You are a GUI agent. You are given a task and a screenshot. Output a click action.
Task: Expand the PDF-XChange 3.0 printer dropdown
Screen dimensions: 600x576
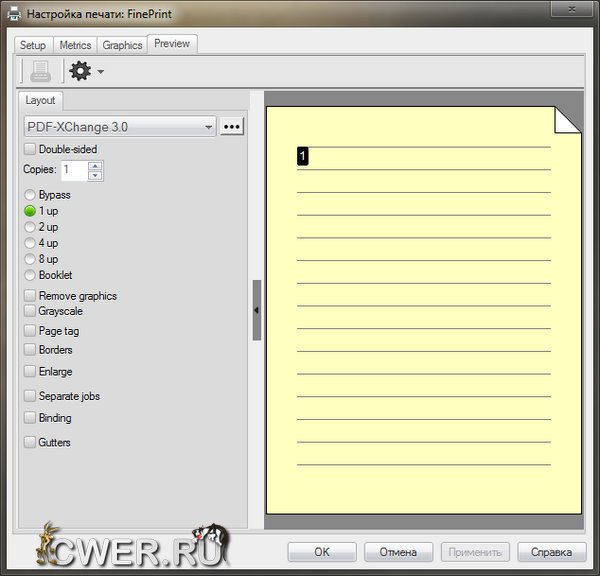pos(208,127)
